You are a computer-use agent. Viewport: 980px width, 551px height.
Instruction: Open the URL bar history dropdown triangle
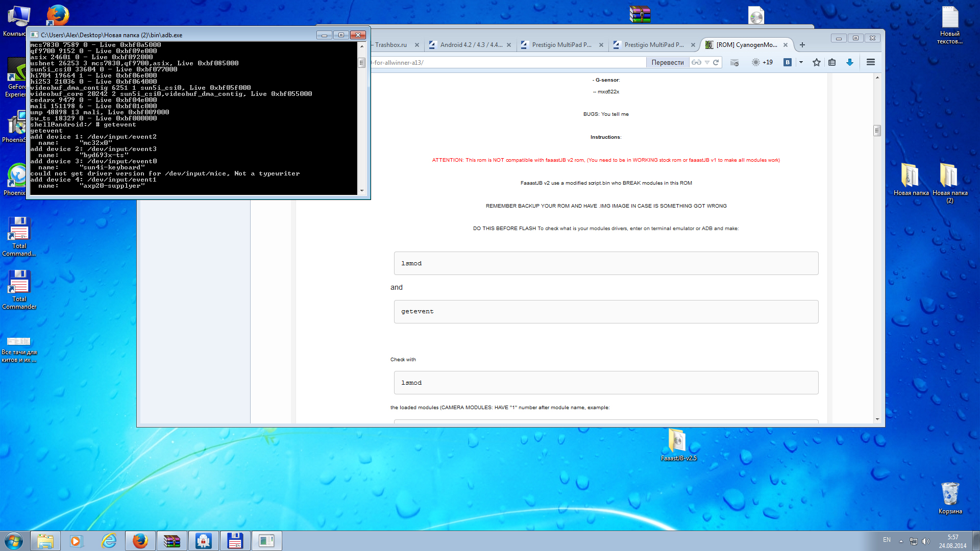coord(707,62)
